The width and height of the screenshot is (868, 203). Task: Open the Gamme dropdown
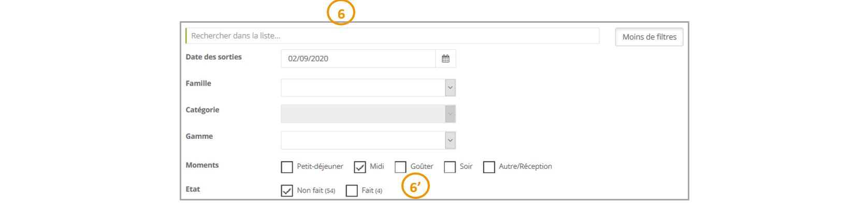pyautogui.click(x=368, y=140)
